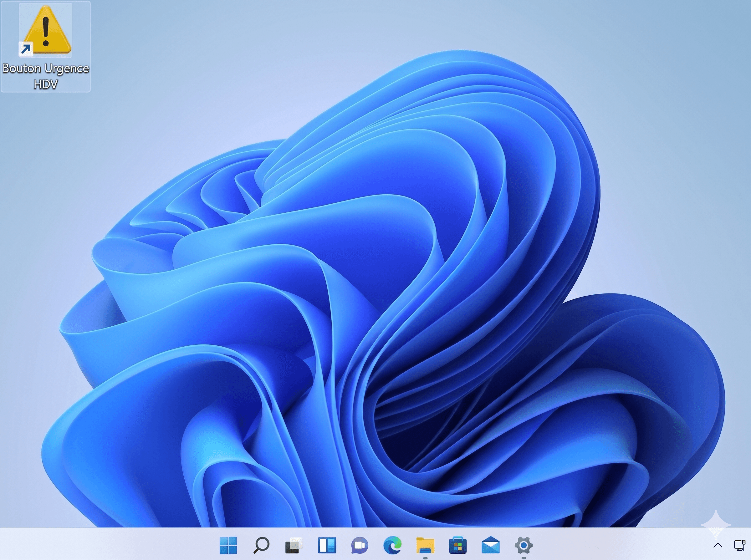Screen dimensions: 751x560
Task: Select the Bouton Urgence HDV desktop shortcut
Action: pyautogui.click(x=45, y=46)
